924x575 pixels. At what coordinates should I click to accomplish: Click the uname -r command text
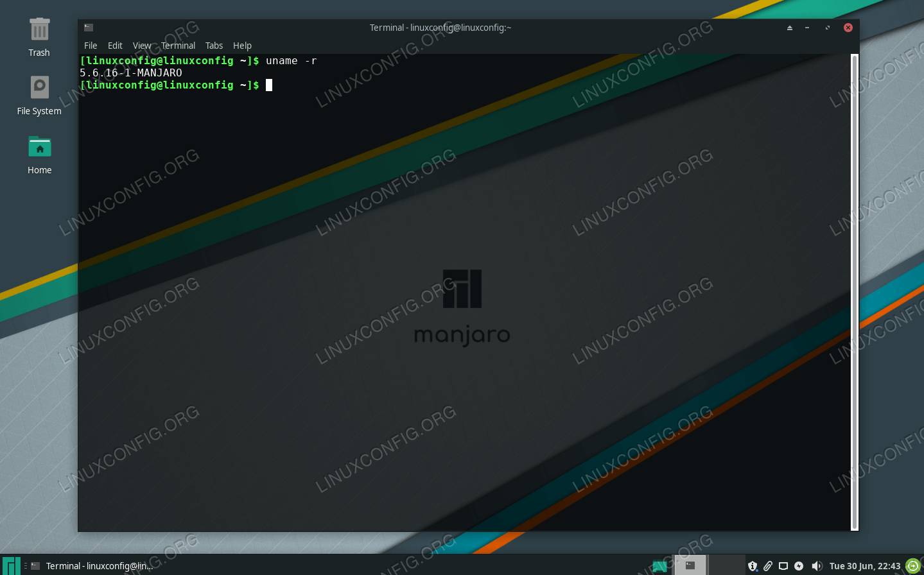(x=292, y=61)
